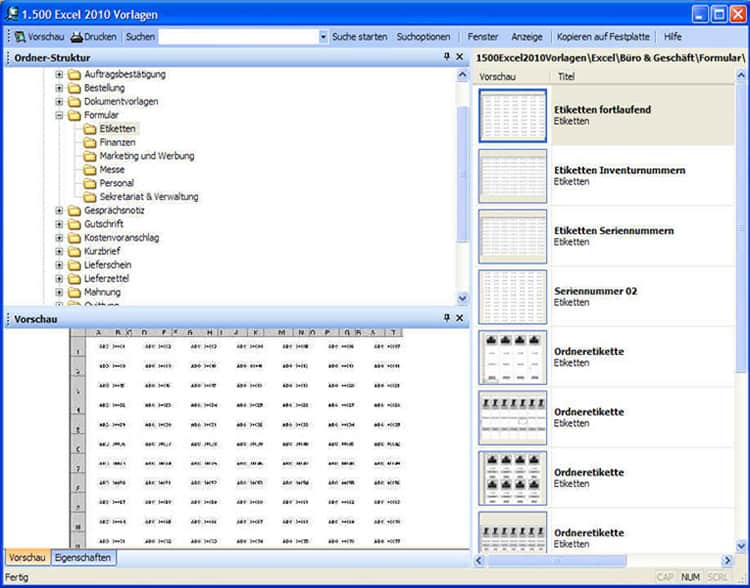The width and height of the screenshot is (750, 588).
Task: Pin the Vorschau panel
Action: point(447,318)
